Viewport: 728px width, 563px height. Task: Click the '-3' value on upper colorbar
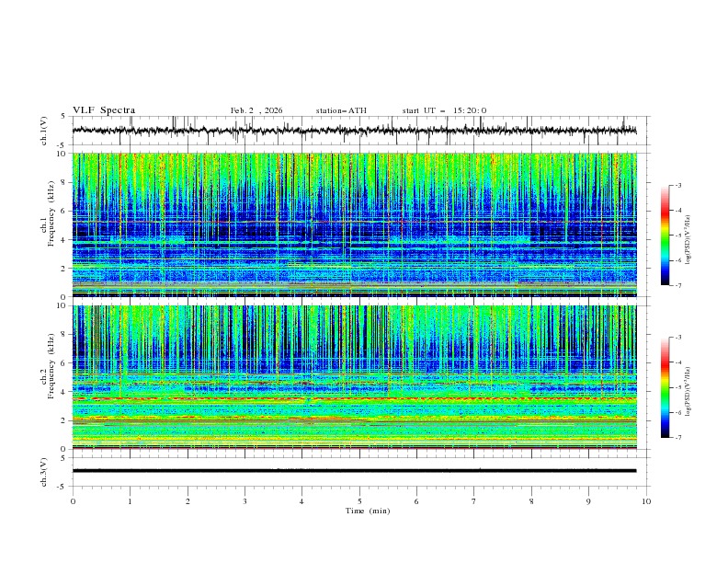click(x=677, y=185)
